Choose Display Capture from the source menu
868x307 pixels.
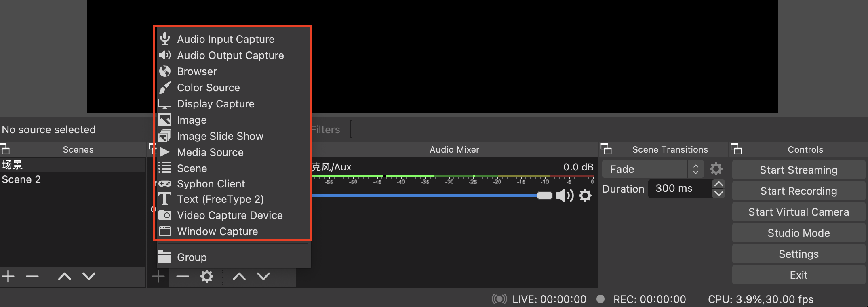(x=215, y=104)
